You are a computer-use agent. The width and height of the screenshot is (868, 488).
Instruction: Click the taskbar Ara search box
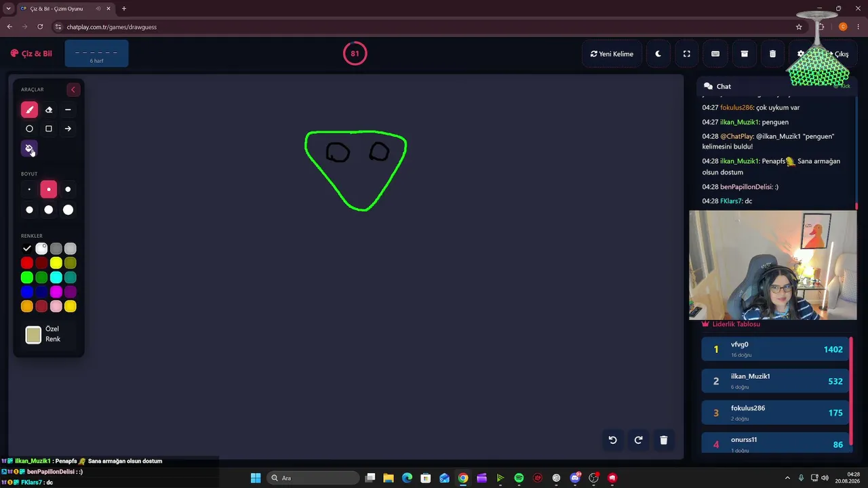(313, 478)
